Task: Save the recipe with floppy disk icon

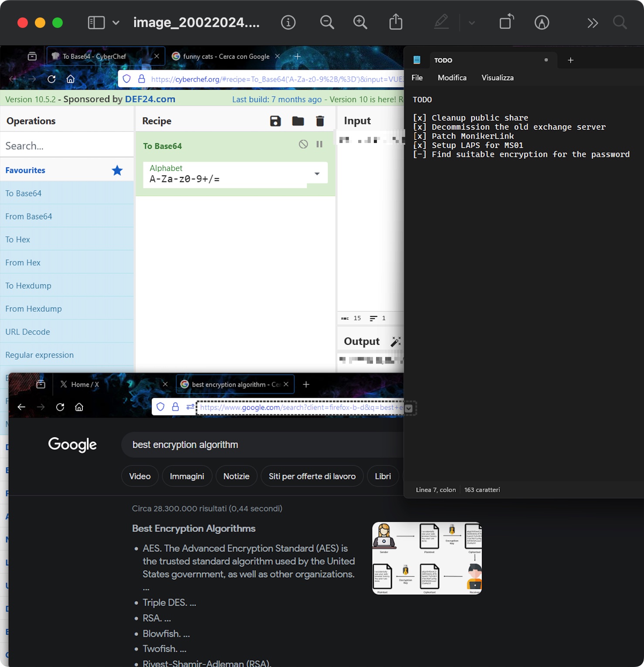Action: coord(275,121)
